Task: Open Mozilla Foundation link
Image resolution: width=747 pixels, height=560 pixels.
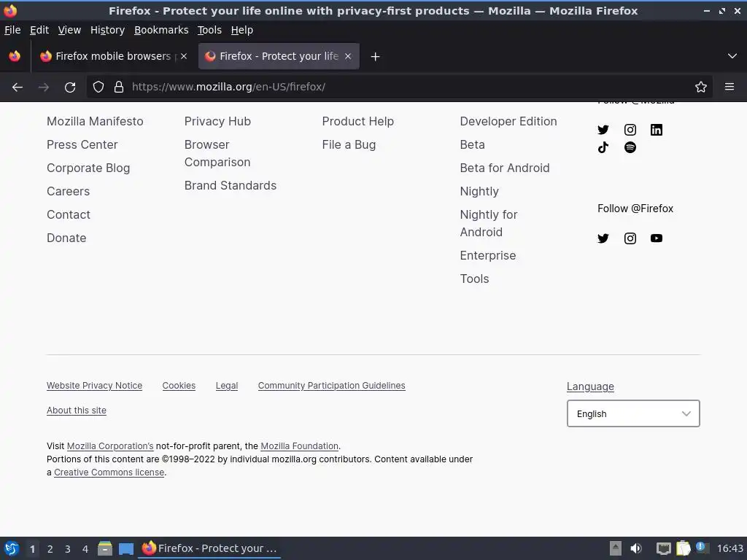Action: coord(299,446)
